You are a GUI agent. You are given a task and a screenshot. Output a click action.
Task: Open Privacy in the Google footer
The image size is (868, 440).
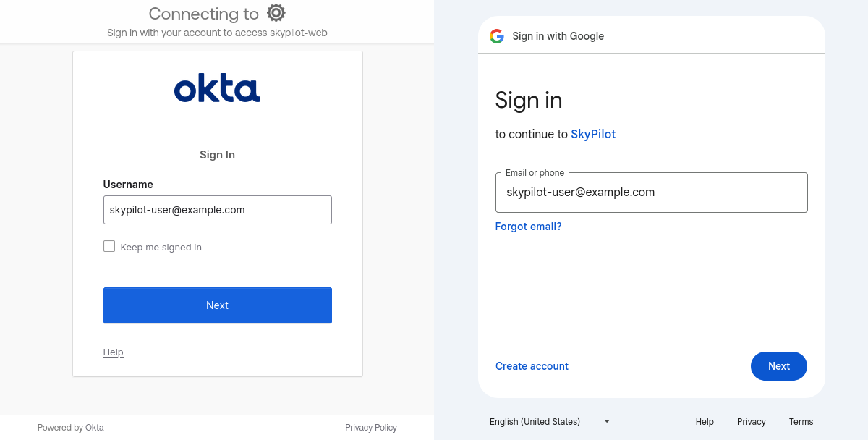click(x=751, y=421)
